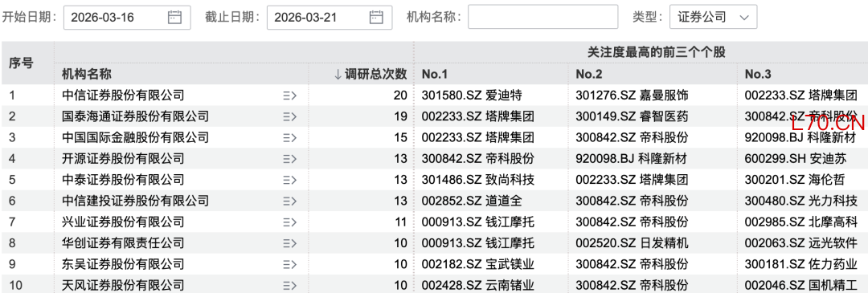Click stock 300480.SZ 光力科技

point(801,201)
